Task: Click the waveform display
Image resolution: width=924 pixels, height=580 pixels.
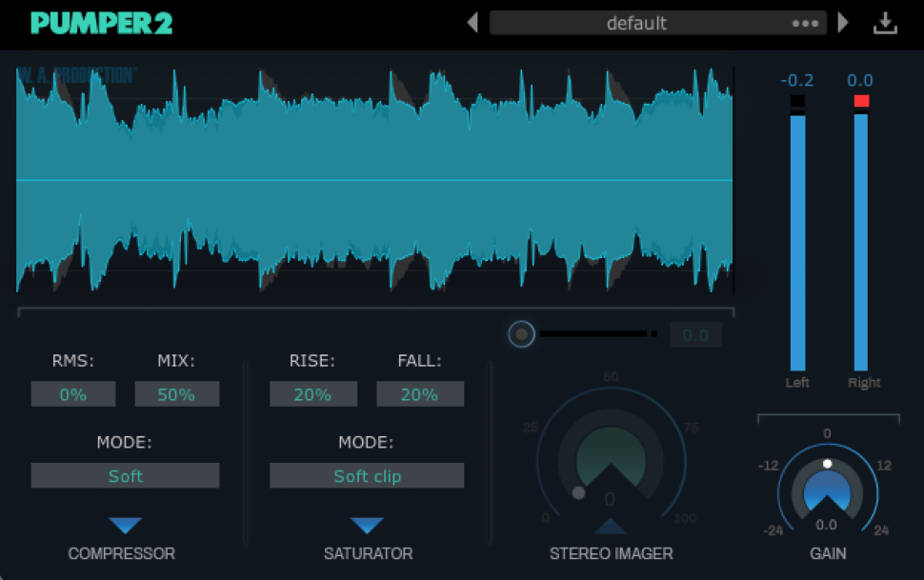Action: 374,180
